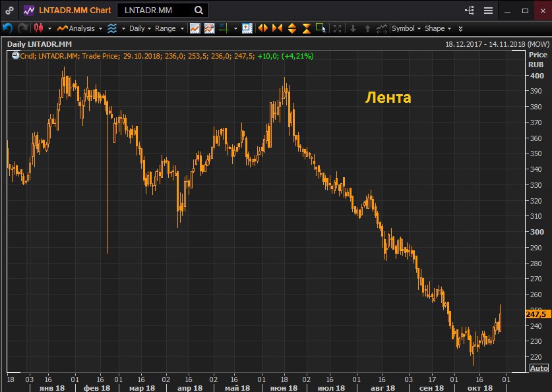Compress chart vertically icon
Screen dimensions: 552x392
(x=306, y=28)
